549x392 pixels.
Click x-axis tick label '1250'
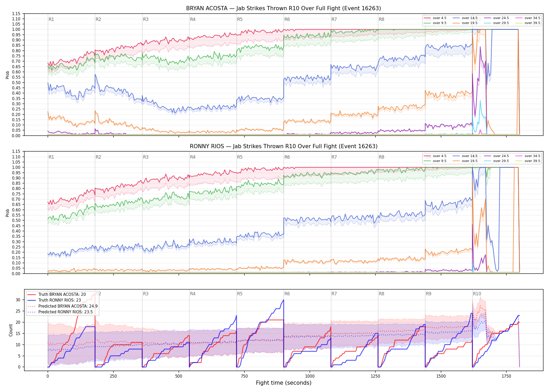tap(375, 376)
